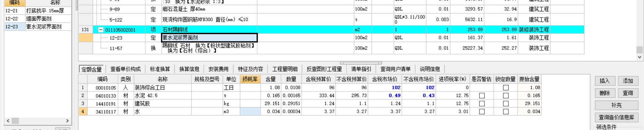Select quota 12-23 素水泥浆界面剂 in list
The height and width of the screenshot is (130, 644).
click(x=38, y=27)
